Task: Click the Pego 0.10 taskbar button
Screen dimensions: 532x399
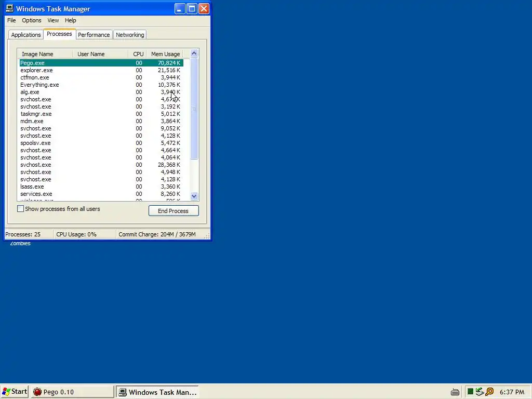Action: [x=73, y=392]
